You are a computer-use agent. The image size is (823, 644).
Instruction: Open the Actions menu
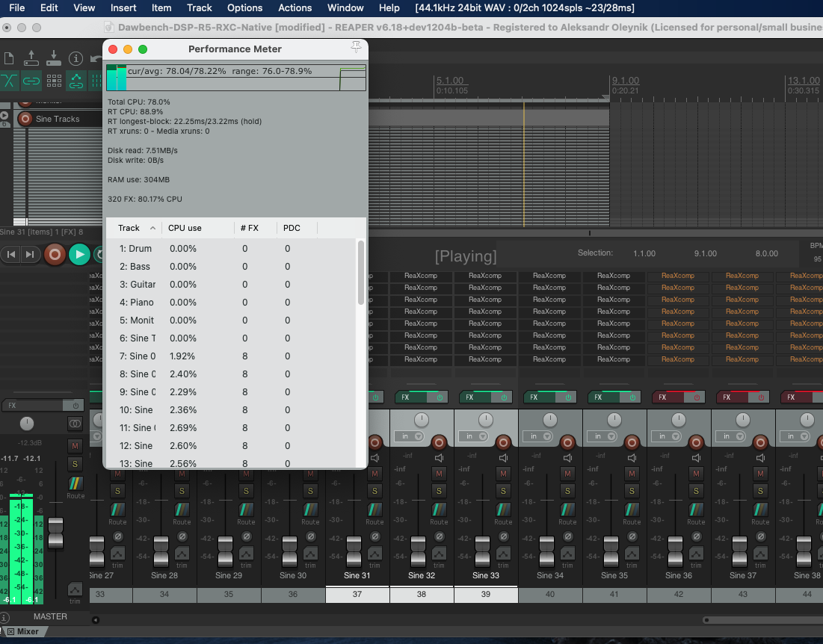[x=295, y=7]
